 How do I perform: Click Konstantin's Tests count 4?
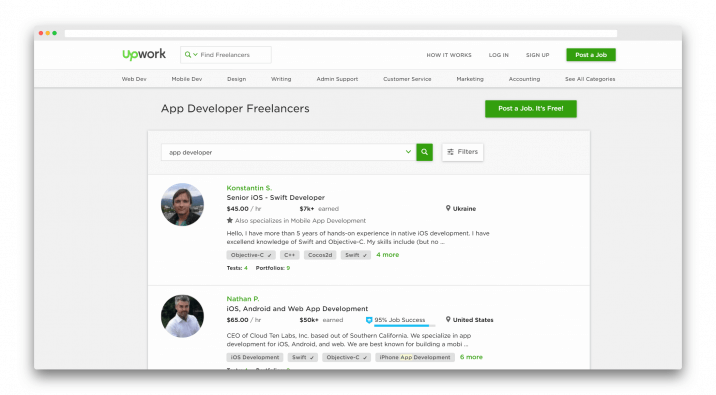246,268
